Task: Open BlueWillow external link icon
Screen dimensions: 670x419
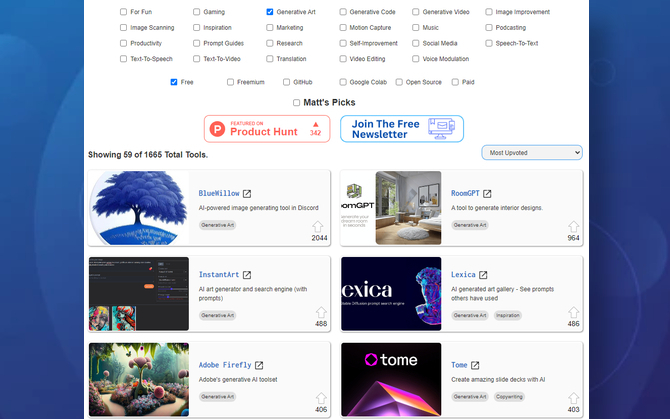Action: click(x=247, y=193)
